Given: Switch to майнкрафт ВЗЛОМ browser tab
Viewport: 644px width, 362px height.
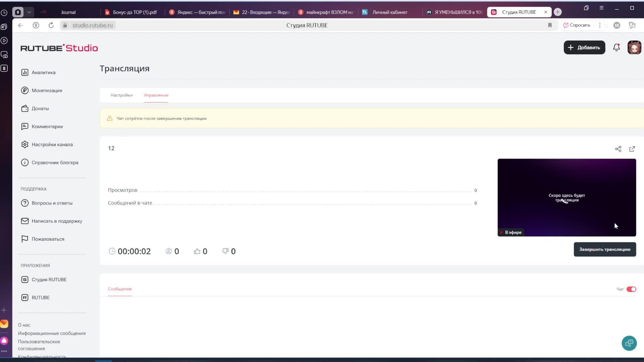Looking at the screenshot, I should point(326,12).
